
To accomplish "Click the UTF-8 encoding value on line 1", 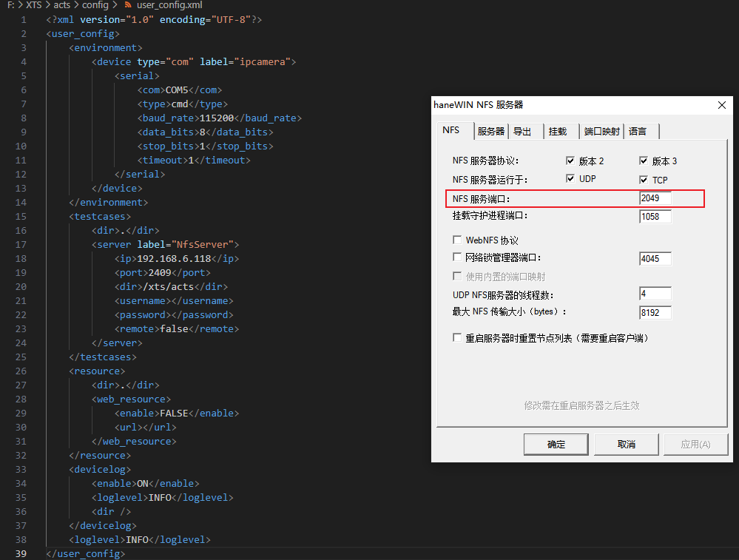I will pyautogui.click(x=231, y=19).
